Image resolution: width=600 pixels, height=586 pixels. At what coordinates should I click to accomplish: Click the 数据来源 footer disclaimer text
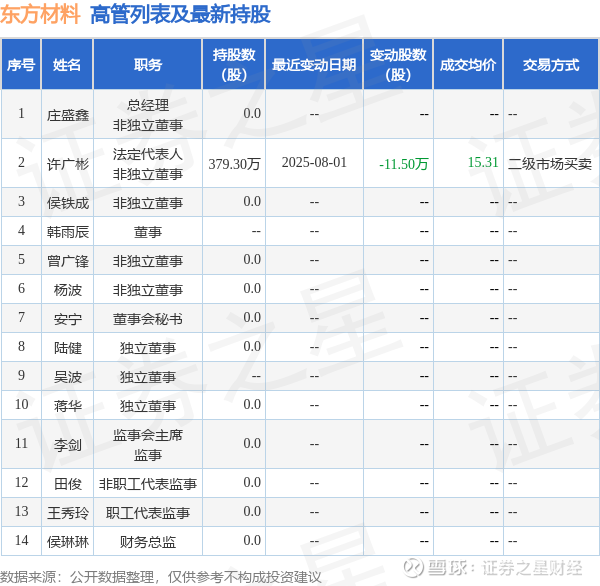click(161, 577)
